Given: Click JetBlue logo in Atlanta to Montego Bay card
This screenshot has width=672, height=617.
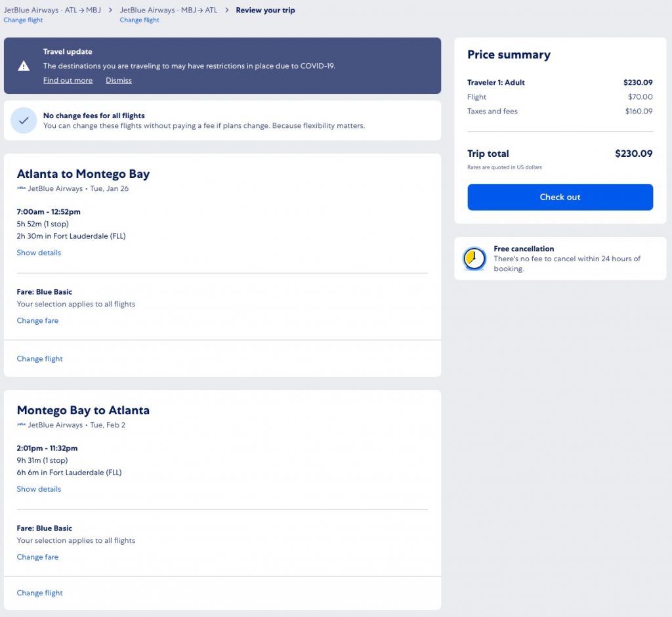Looking at the screenshot, I should (21, 188).
